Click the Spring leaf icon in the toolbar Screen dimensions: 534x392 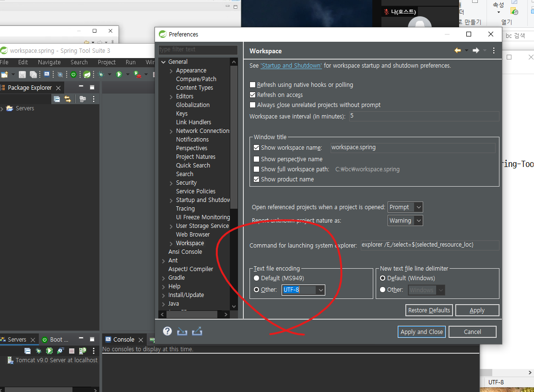[x=87, y=74]
